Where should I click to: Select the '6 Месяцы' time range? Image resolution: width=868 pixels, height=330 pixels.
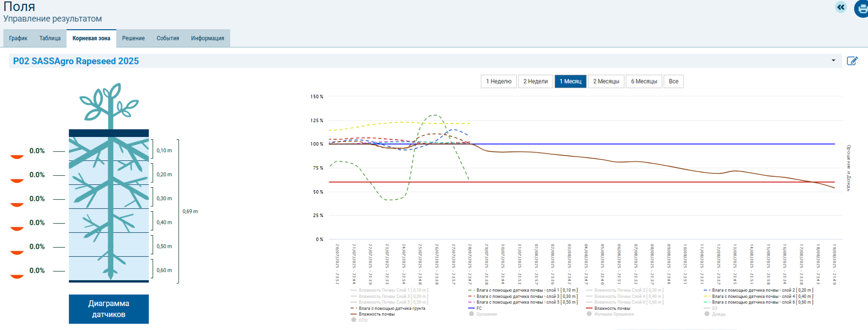tap(643, 82)
